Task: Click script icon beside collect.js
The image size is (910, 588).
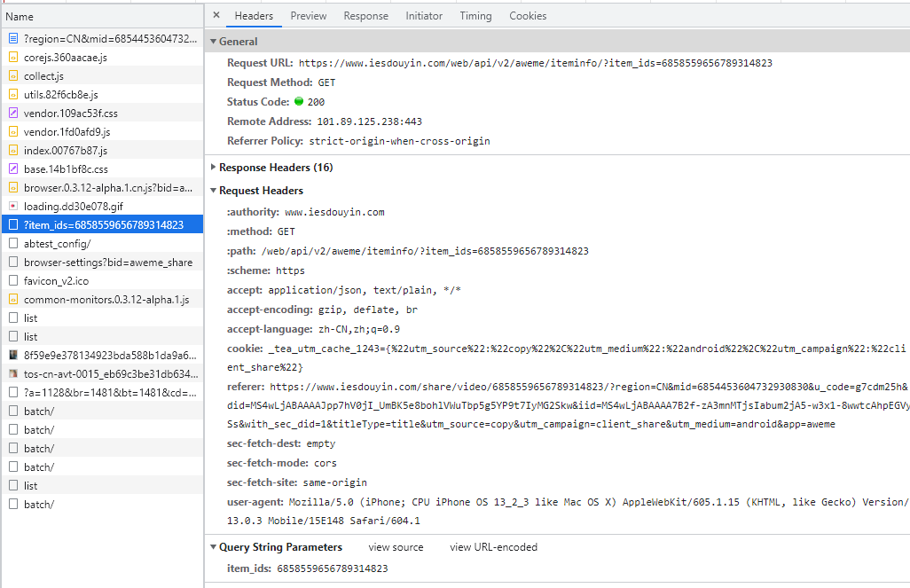Action: 13,75
